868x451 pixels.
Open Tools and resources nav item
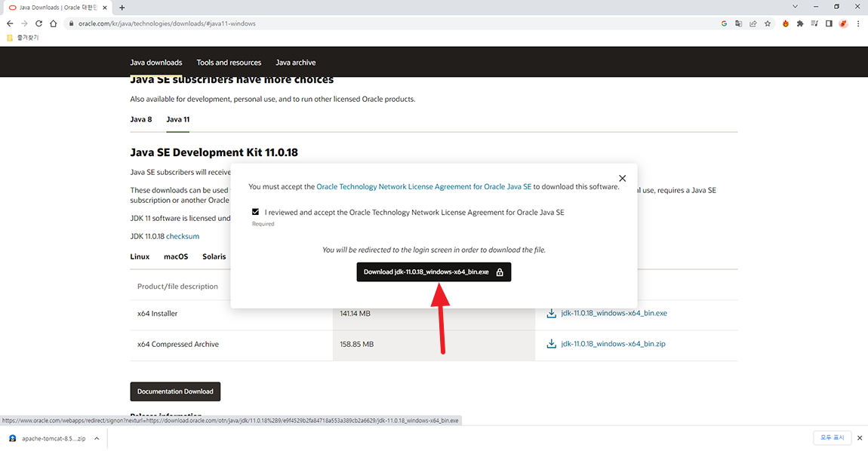pos(229,63)
